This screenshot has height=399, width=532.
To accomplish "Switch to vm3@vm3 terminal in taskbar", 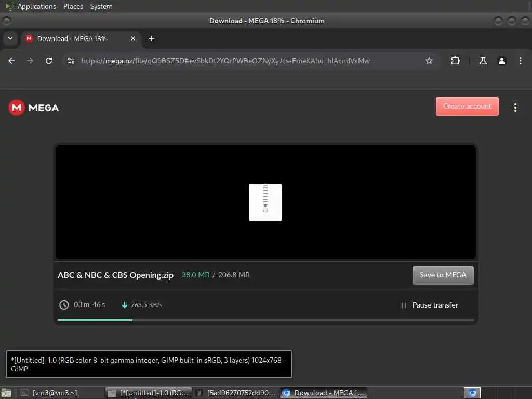I will (61, 393).
